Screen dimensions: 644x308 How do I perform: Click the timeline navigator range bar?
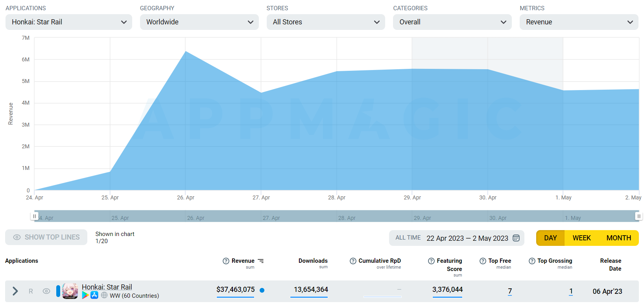point(337,216)
